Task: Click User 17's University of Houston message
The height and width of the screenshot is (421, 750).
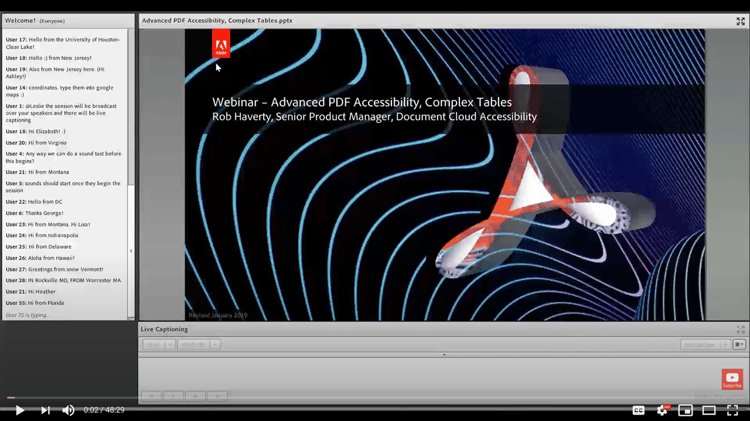Action: [63, 43]
